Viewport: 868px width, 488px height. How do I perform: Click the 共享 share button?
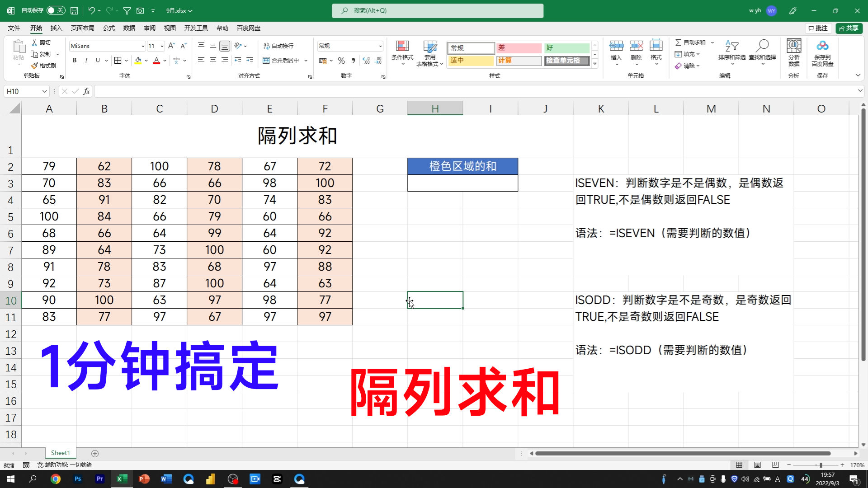pyautogui.click(x=849, y=28)
